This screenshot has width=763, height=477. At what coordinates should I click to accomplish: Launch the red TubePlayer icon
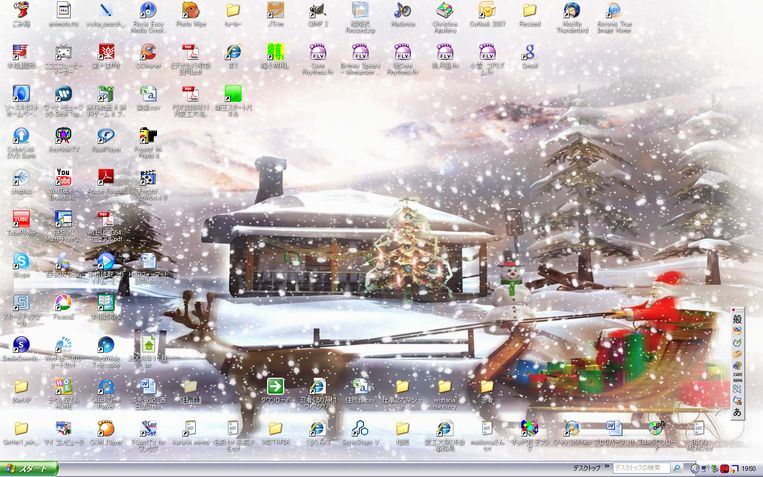(20, 220)
